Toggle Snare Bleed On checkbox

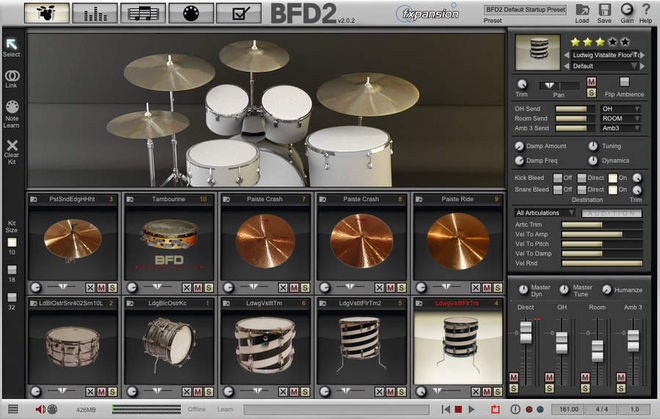tap(613, 189)
